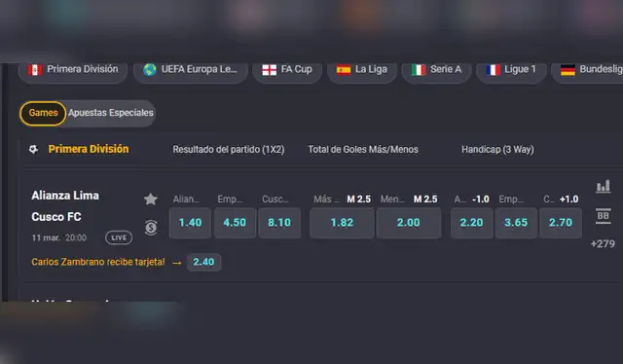Select handicap +1.0 odds 2.70
This screenshot has height=364, width=623.
561,223
